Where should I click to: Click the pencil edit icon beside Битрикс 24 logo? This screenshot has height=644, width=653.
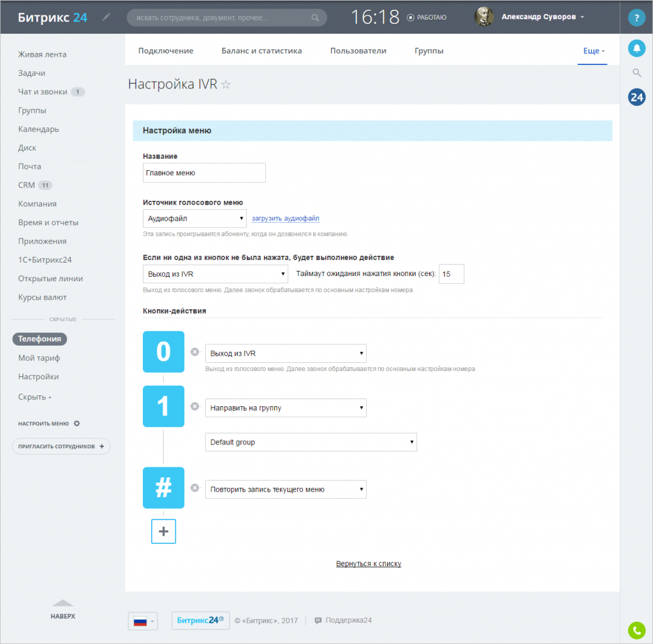coord(106,17)
